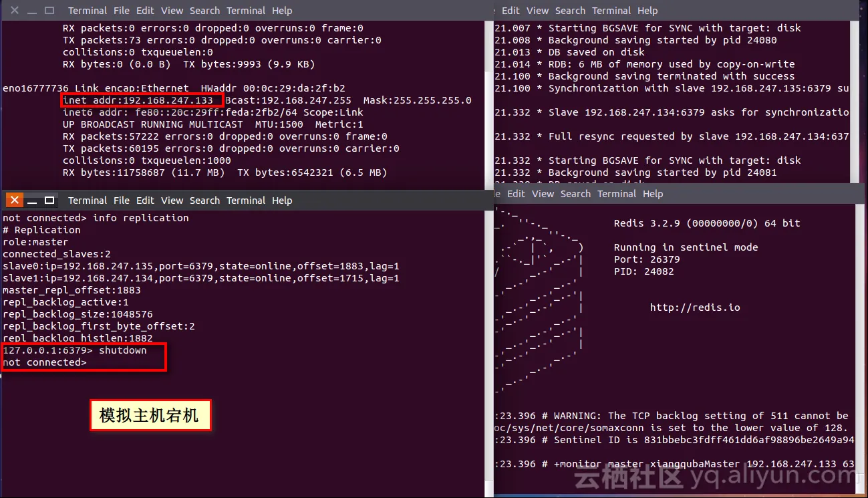Close the ifconfig terminal window
The width and height of the screenshot is (868, 498).
pos(14,11)
